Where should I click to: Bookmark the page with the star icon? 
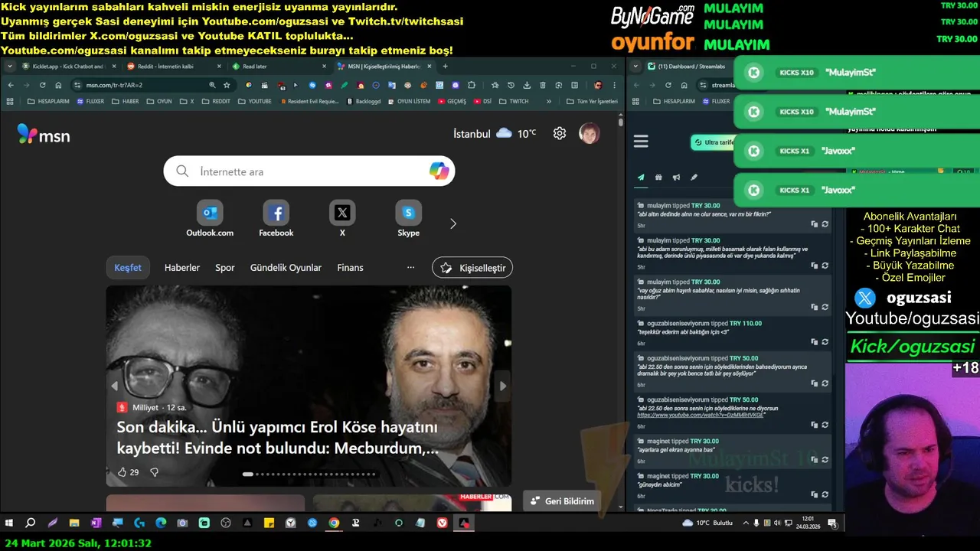(227, 85)
